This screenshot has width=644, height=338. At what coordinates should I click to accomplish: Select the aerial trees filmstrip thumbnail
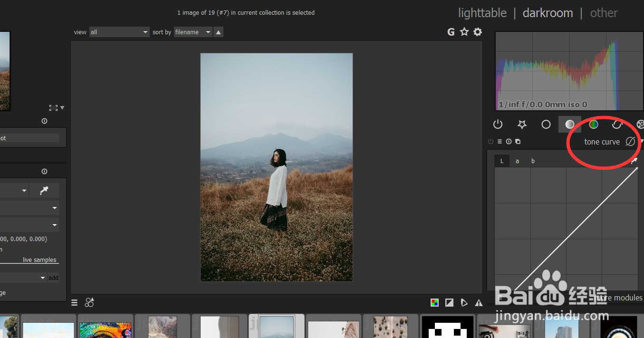(x=390, y=327)
